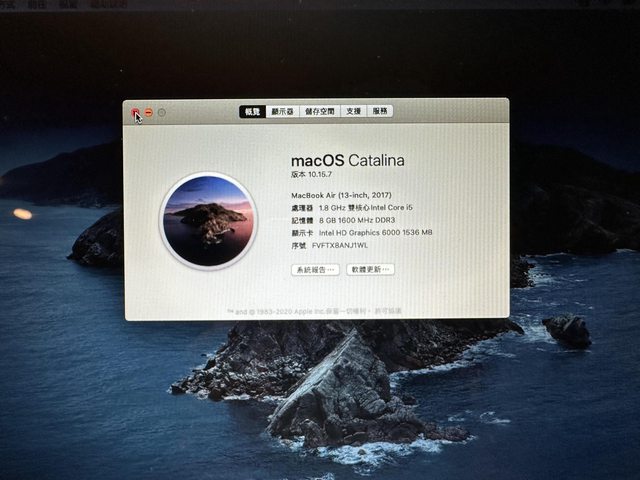The width and height of the screenshot is (640, 480).
Task: Click the macOS Catalina title
Action: click(348, 160)
